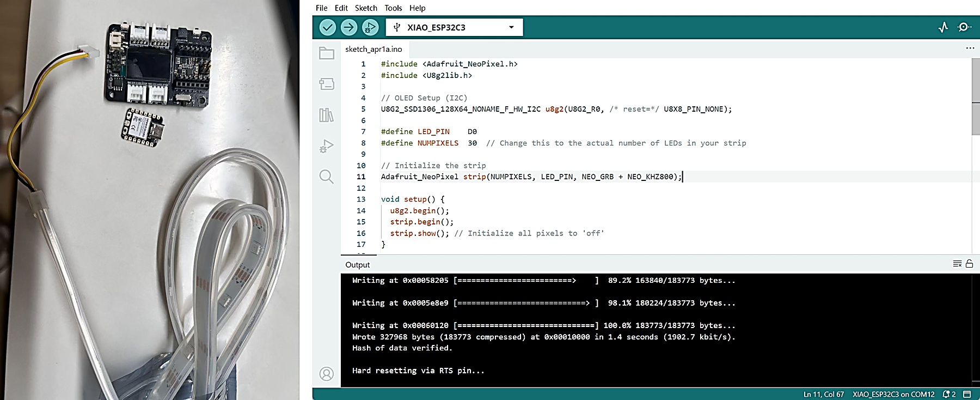The height and width of the screenshot is (400, 980).
Task: Select the sketch_apr1a.ino tab
Action: [x=373, y=49]
